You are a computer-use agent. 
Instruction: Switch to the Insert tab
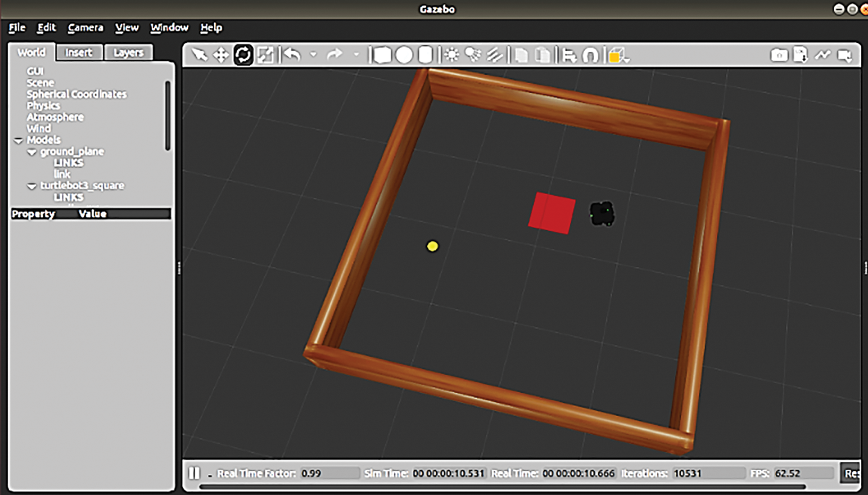(x=79, y=53)
